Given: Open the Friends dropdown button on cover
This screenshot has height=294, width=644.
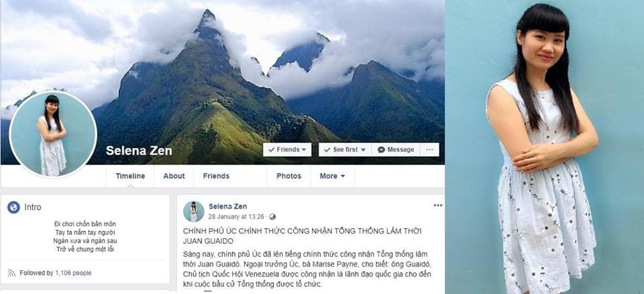Looking at the screenshot, I should [287, 150].
